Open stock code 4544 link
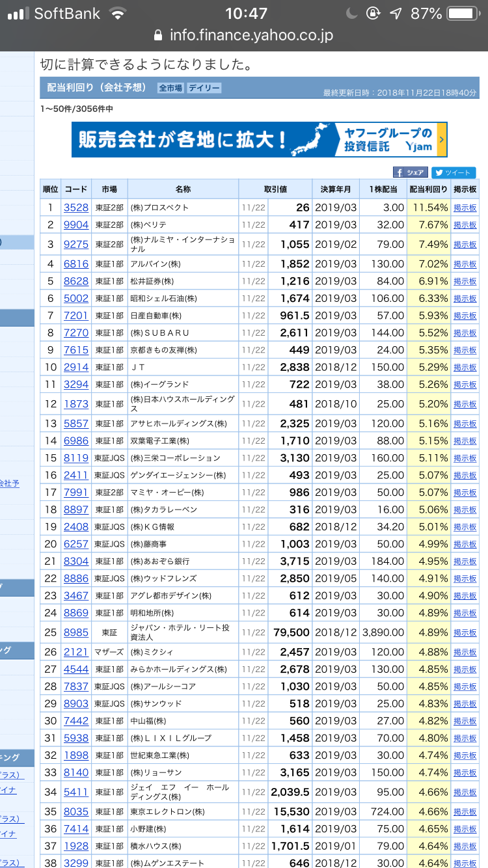The height and width of the screenshot is (868, 488). pyautogui.click(x=76, y=669)
